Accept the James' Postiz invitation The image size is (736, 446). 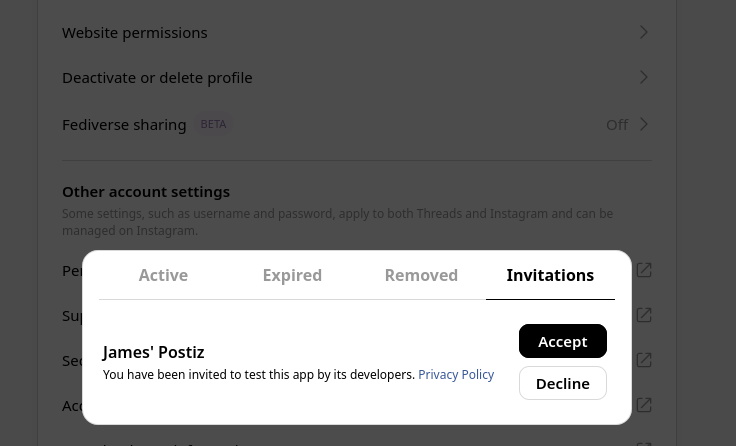tap(562, 341)
